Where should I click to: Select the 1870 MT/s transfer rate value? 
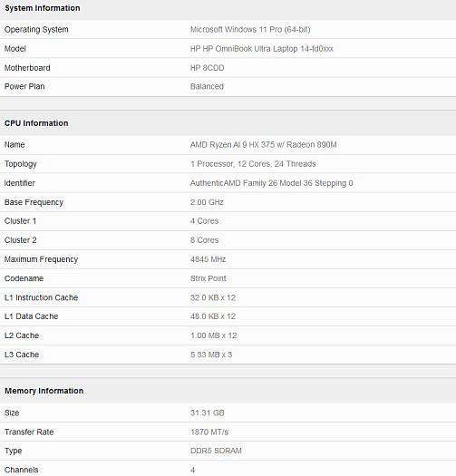click(209, 432)
